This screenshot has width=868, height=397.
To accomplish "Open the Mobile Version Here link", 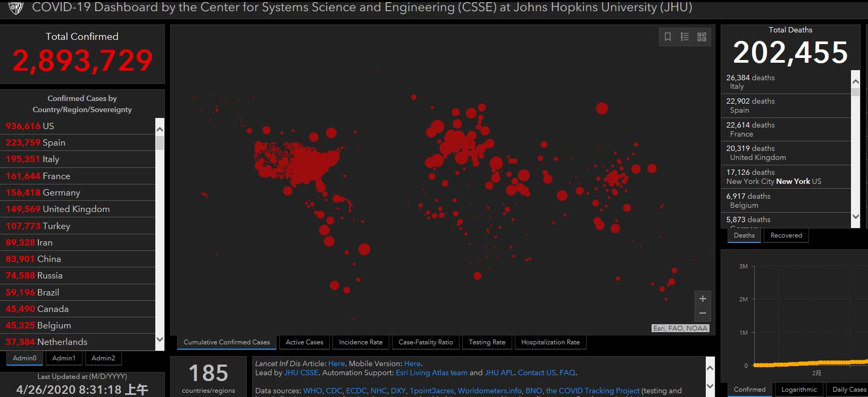I will [412, 364].
